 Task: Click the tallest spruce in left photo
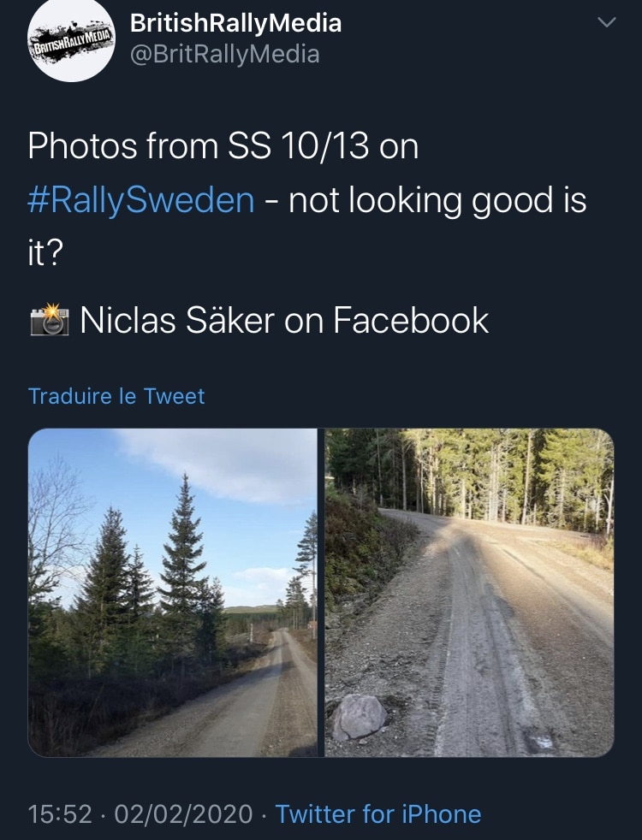pyautogui.click(x=182, y=547)
